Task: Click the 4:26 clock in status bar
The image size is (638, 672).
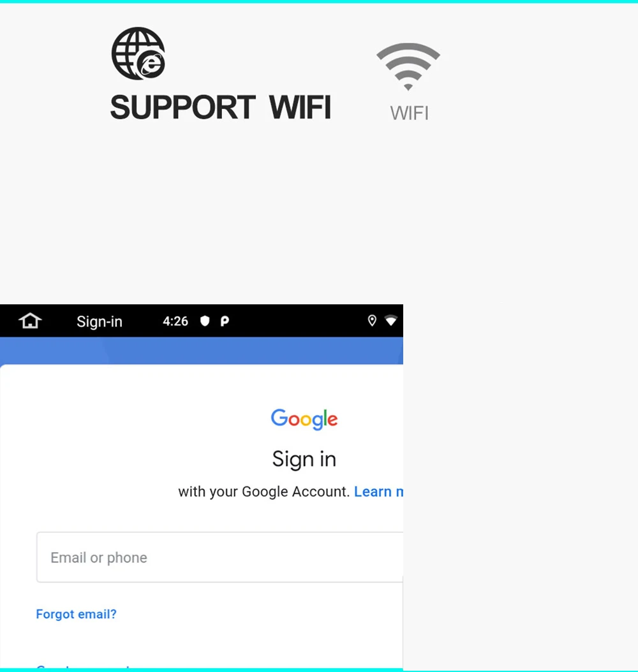Action: [175, 321]
